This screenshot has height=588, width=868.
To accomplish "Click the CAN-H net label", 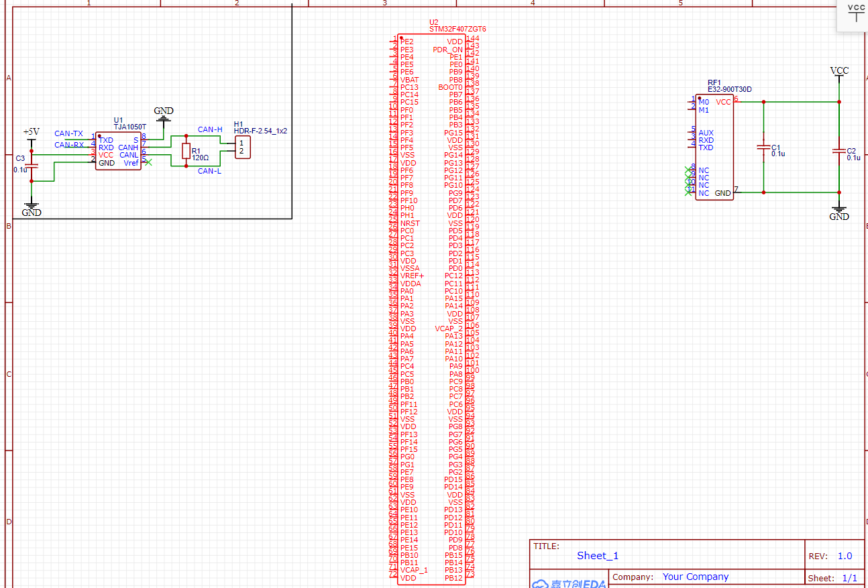I will click(x=210, y=129).
